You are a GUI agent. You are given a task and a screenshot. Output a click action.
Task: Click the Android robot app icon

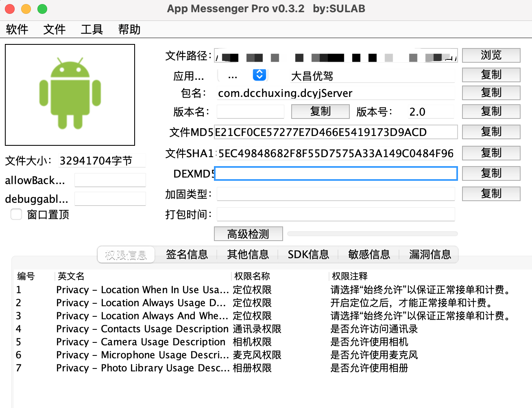(x=70, y=94)
